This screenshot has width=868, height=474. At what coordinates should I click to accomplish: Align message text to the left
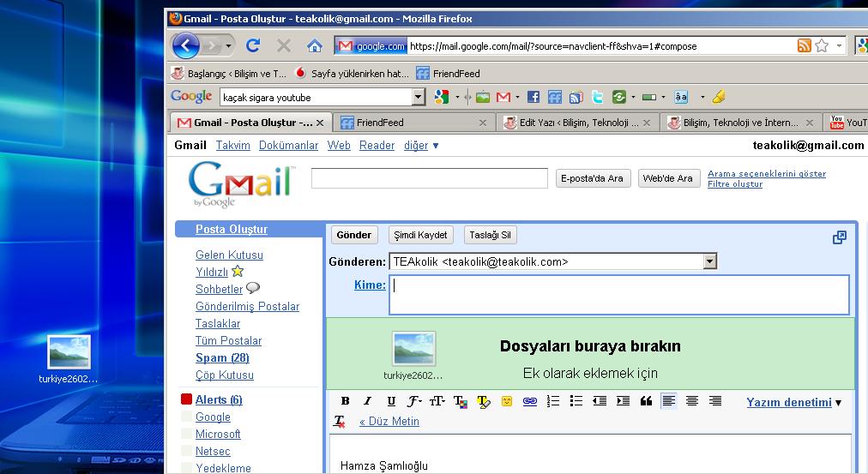[x=669, y=401]
